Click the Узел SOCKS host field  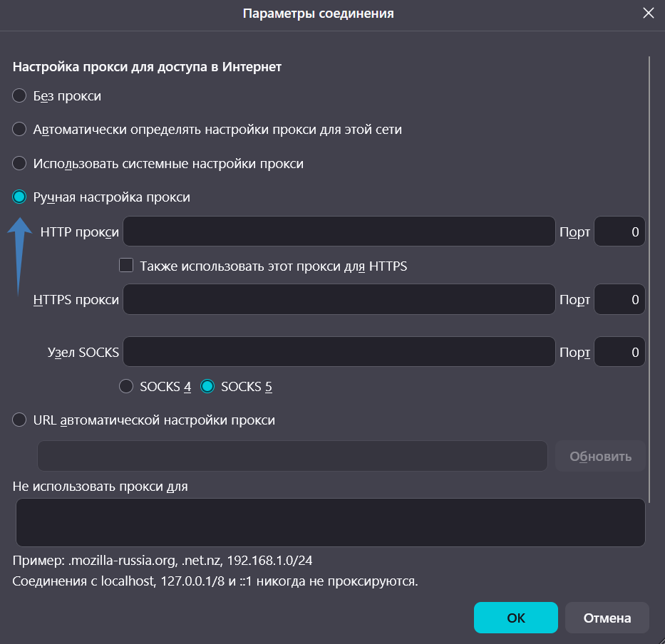[x=339, y=352]
